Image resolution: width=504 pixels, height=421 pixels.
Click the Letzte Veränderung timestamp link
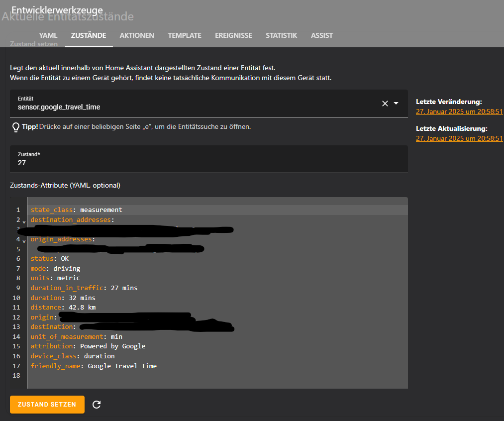point(459,111)
